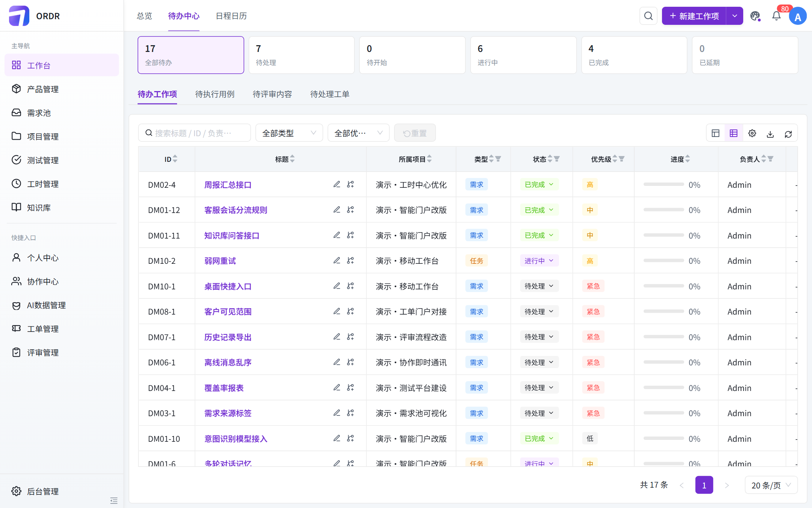
Task: Open branch icon for 知识库问答接口
Action: 350,235
